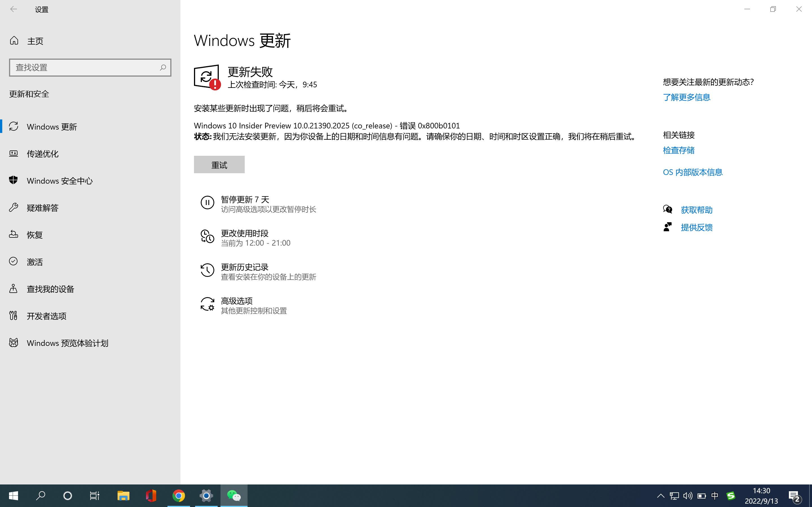
Task: Go to 主页 in the sidebar
Action: point(35,41)
